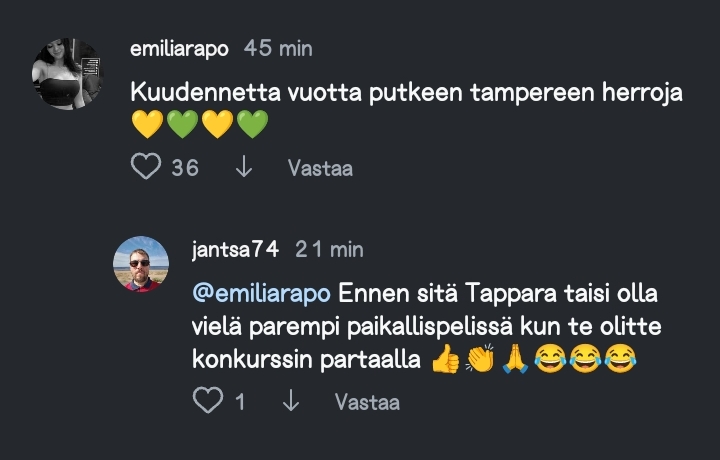Click the like count of 1 on the reply
The image size is (720, 460).
pyautogui.click(x=240, y=402)
